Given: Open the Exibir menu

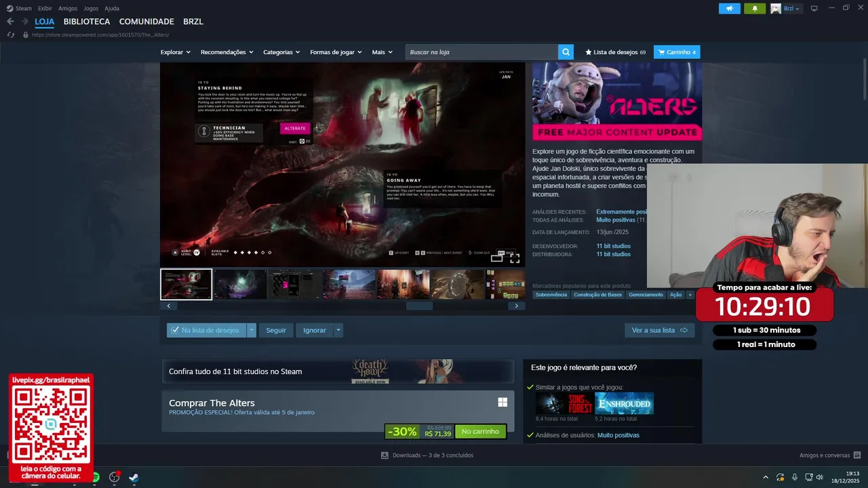Looking at the screenshot, I should point(45,8).
